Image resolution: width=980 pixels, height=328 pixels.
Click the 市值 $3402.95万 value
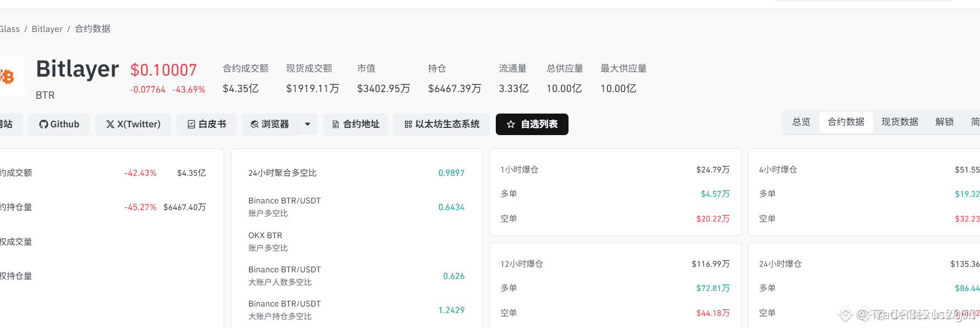click(383, 88)
